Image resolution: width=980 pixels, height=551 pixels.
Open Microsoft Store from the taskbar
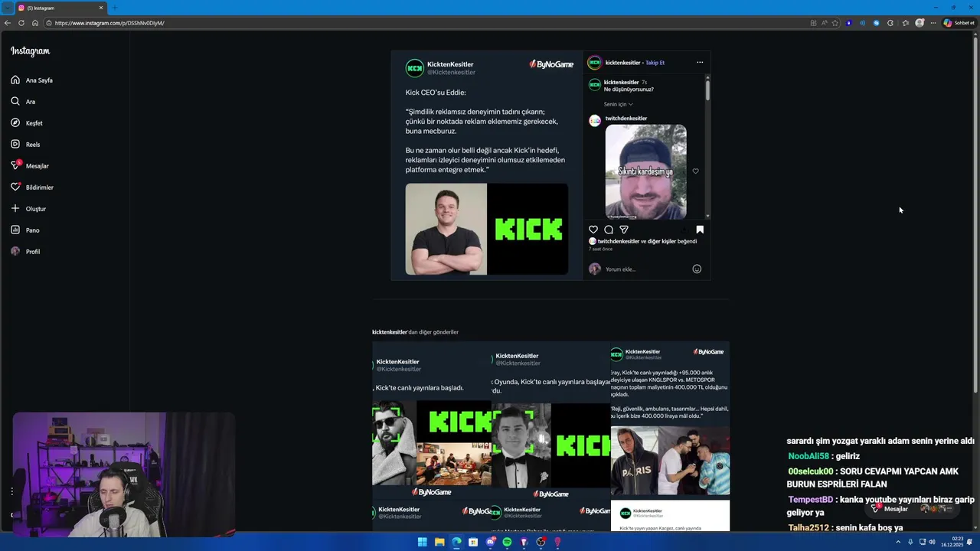click(473, 542)
